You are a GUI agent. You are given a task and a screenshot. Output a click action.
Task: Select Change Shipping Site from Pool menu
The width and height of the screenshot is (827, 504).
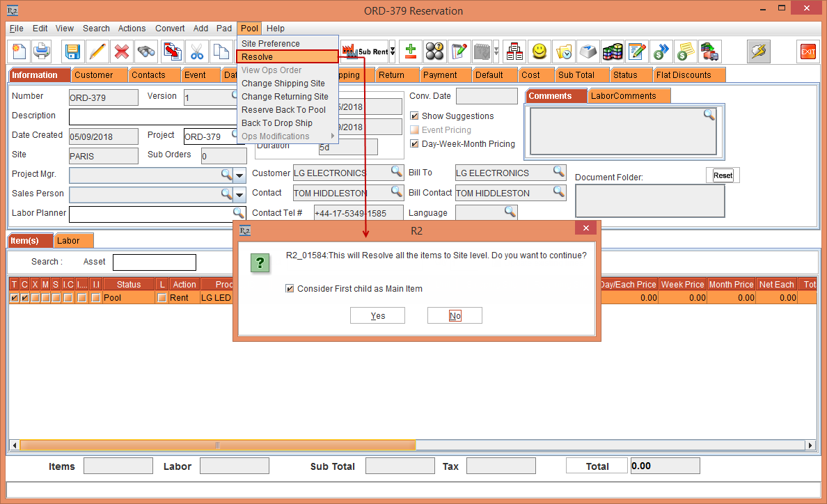click(x=283, y=84)
